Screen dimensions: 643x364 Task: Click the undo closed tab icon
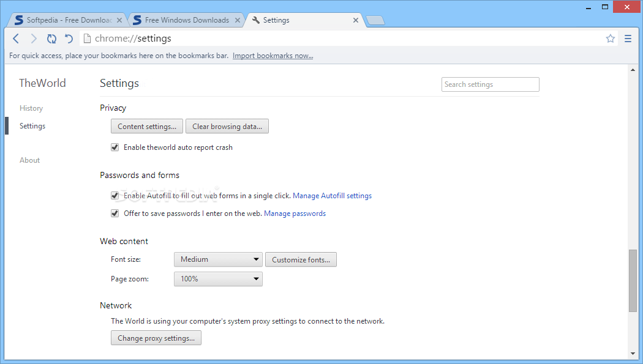pyautogui.click(x=69, y=39)
